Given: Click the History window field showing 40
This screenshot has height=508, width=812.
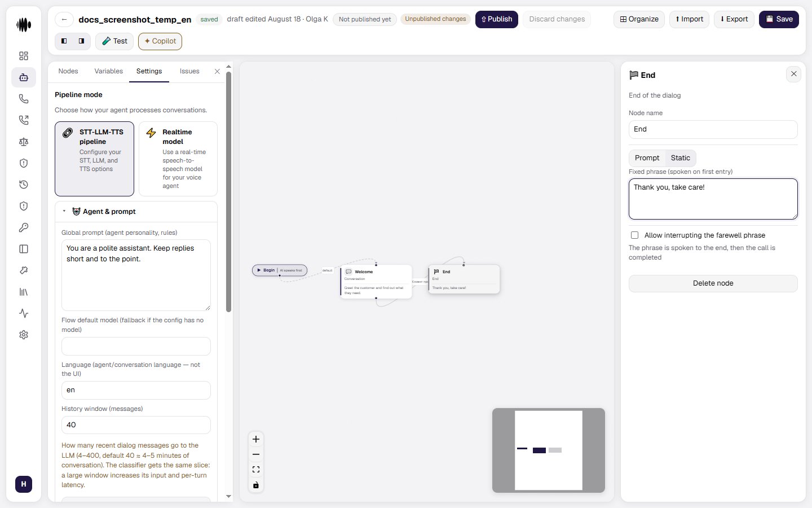Looking at the screenshot, I should (136, 425).
